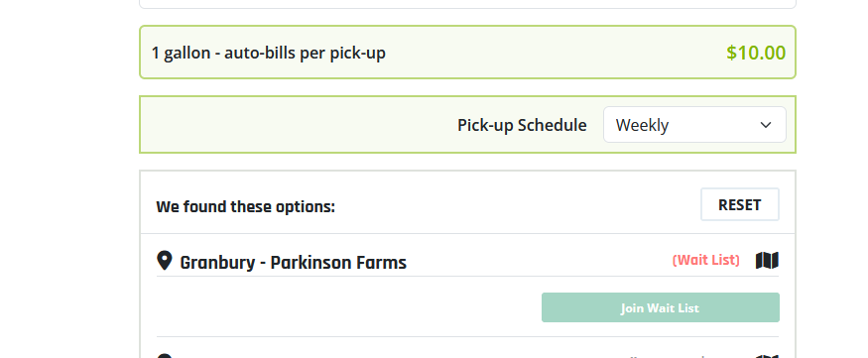Join the wait list for Parkinson Farms
The image size is (868, 358).
pyautogui.click(x=661, y=307)
